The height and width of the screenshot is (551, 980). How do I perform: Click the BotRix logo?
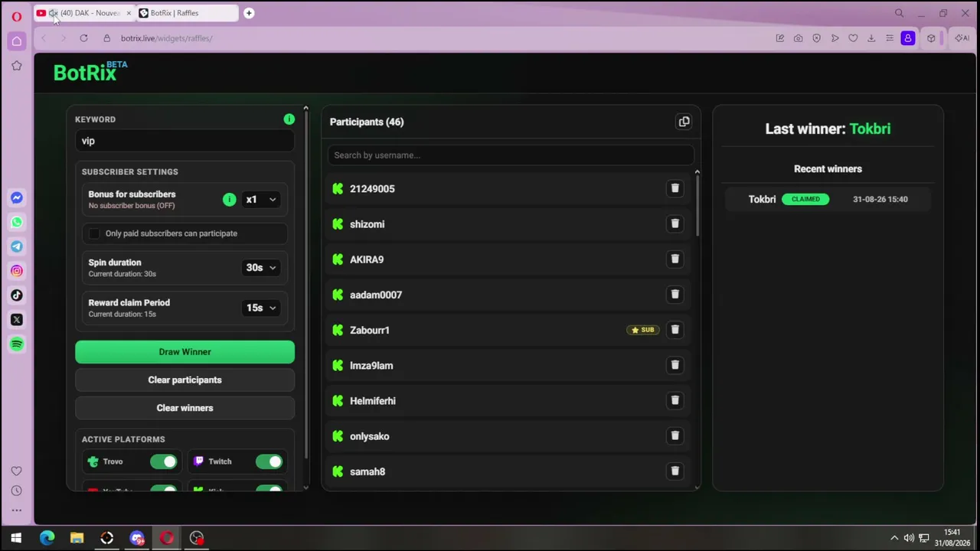tap(90, 72)
